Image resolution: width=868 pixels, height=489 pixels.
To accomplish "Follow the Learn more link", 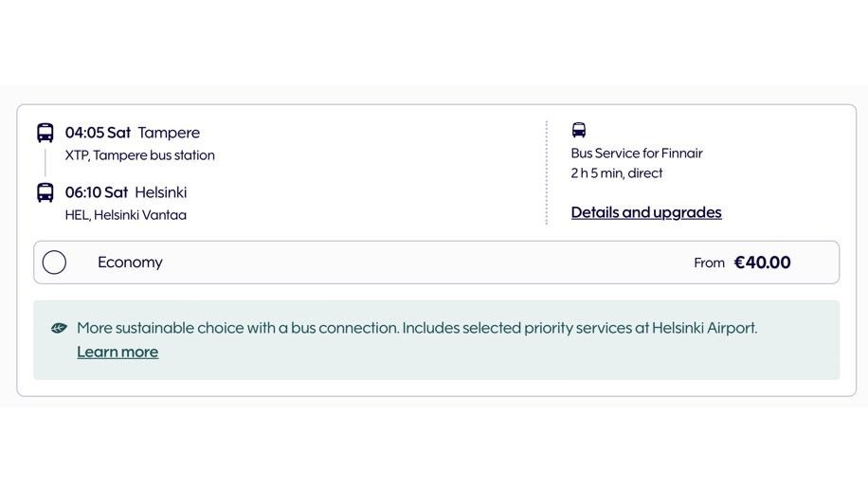I will point(118,352).
